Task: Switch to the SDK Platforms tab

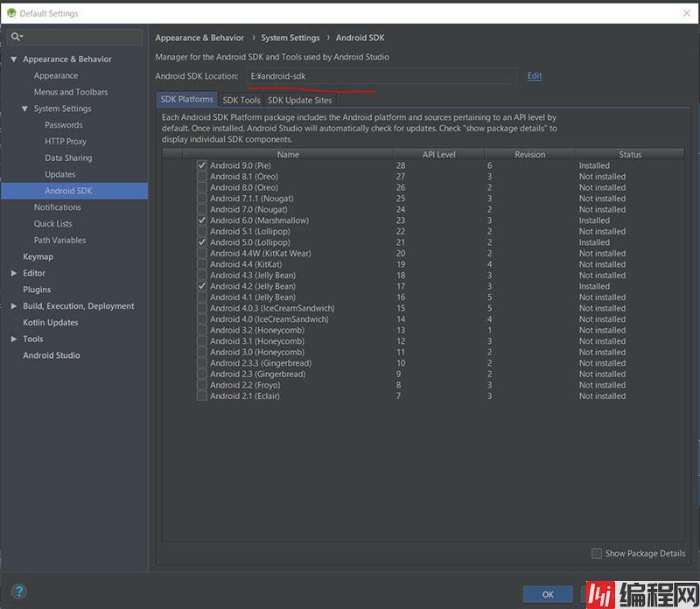Action: (186, 99)
